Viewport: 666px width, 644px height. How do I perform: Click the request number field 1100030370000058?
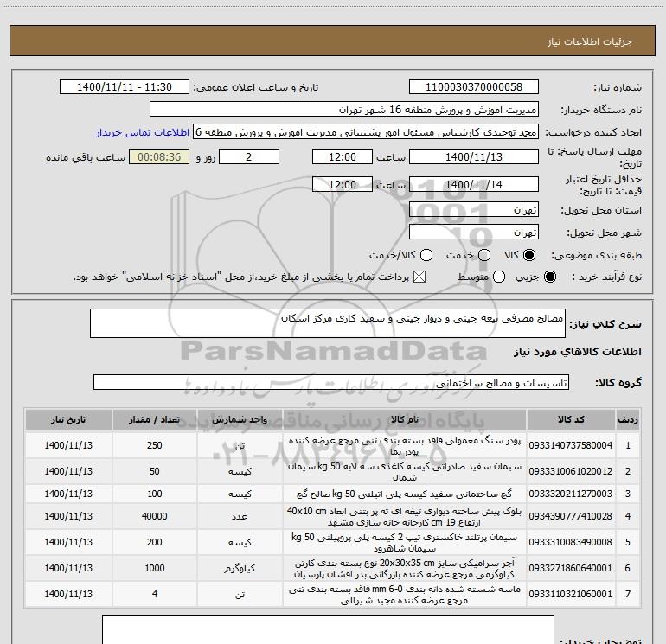pyautogui.click(x=474, y=87)
